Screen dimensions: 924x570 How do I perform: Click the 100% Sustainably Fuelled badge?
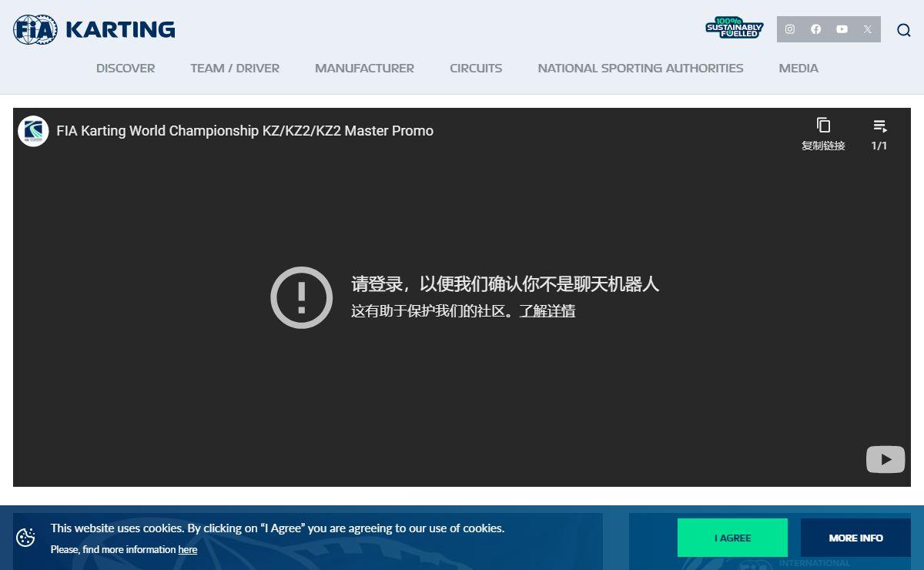pyautogui.click(x=734, y=28)
